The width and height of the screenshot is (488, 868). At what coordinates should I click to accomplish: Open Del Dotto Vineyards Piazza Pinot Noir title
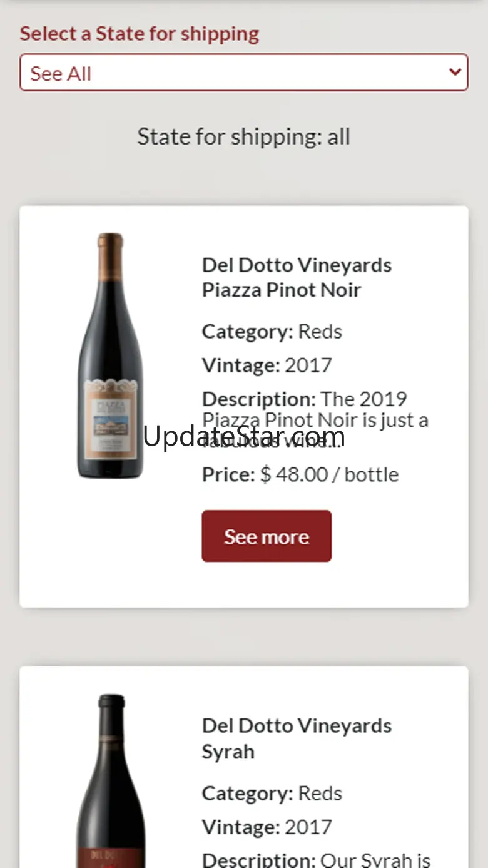pos(297,277)
